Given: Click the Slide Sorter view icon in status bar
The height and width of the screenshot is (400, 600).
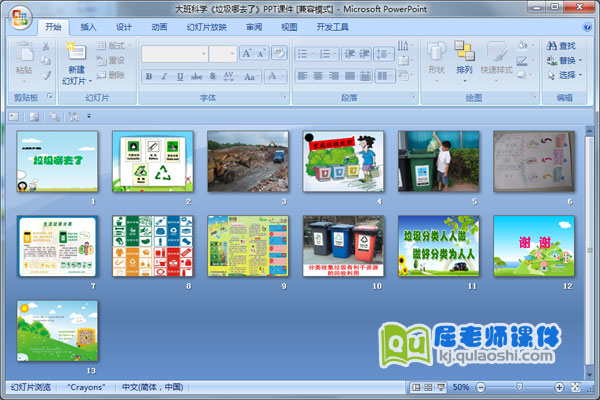Looking at the screenshot, I should [428, 387].
